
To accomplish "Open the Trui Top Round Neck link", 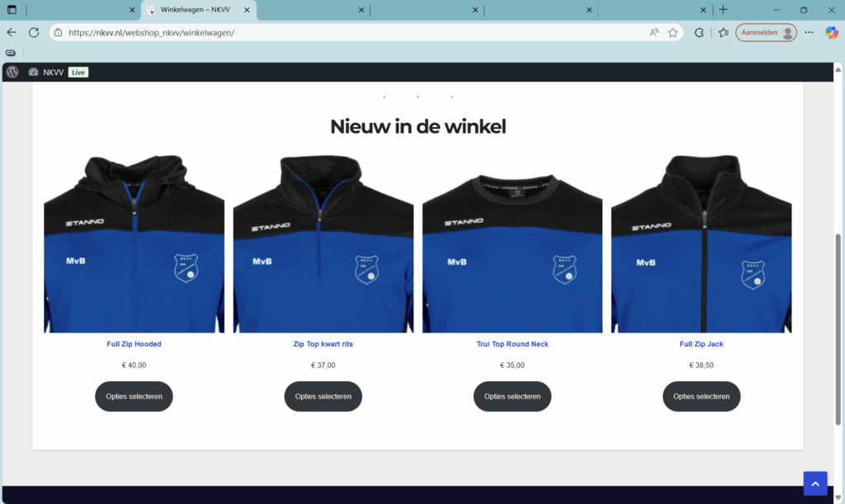I will tap(512, 344).
